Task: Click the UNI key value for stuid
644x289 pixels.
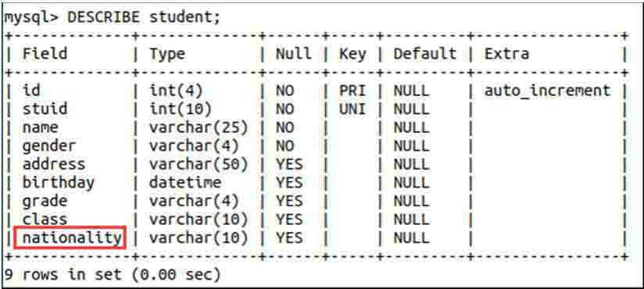Action: 352,109
